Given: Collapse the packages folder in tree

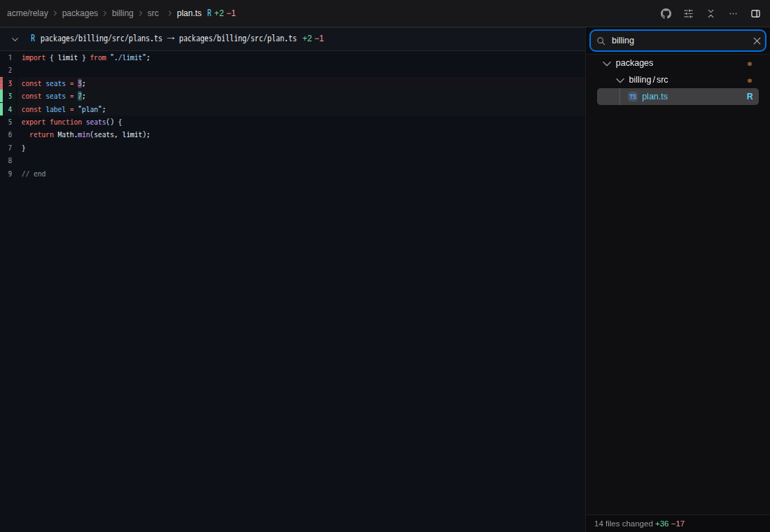Looking at the screenshot, I should click(607, 64).
